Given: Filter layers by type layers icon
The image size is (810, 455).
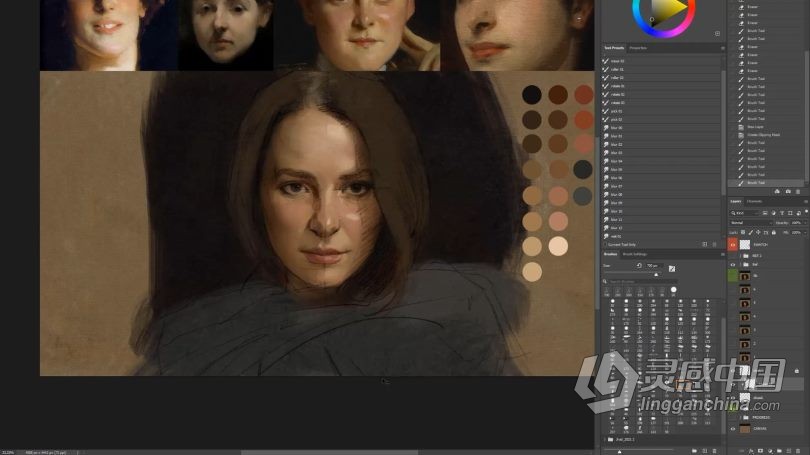Looking at the screenshot, I should pyautogui.click(x=782, y=213).
